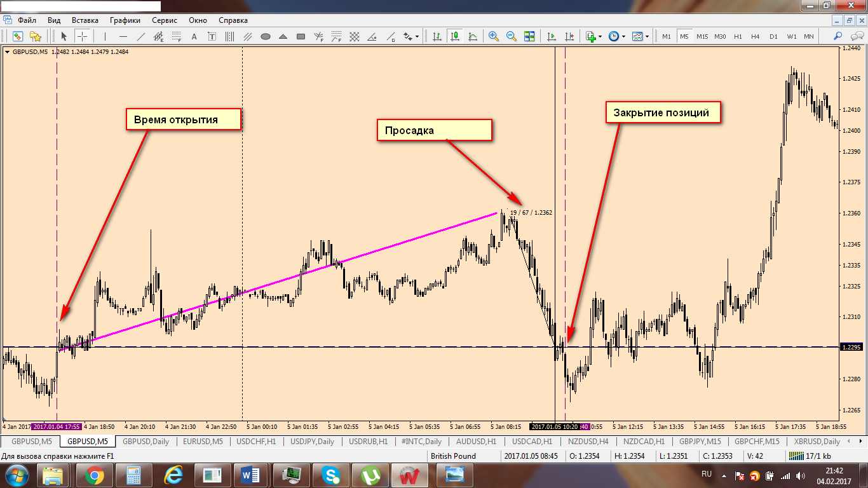This screenshot has height=488, width=868.
Task: Open the chart templates icon
Action: pos(637,36)
